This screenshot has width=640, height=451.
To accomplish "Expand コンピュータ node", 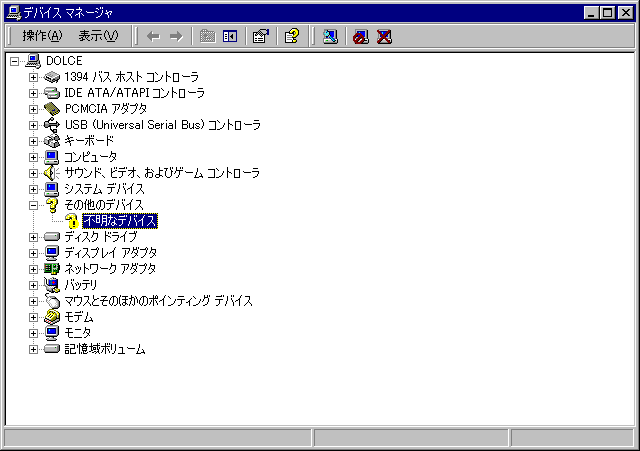I will [33, 157].
